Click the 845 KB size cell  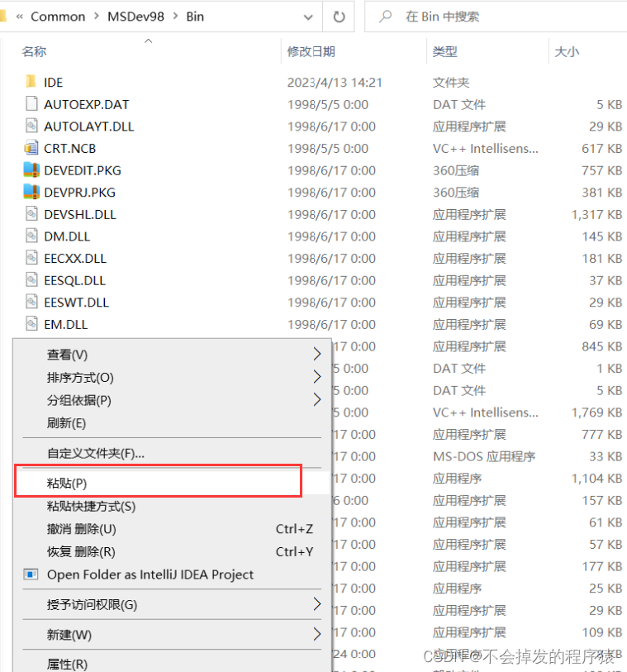pyautogui.click(x=601, y=346)
